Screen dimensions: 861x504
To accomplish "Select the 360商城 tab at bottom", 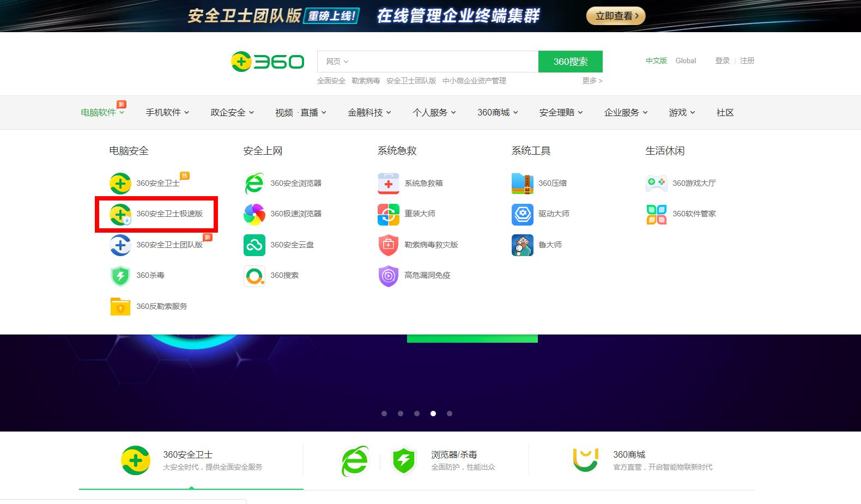I will [641, 460].
